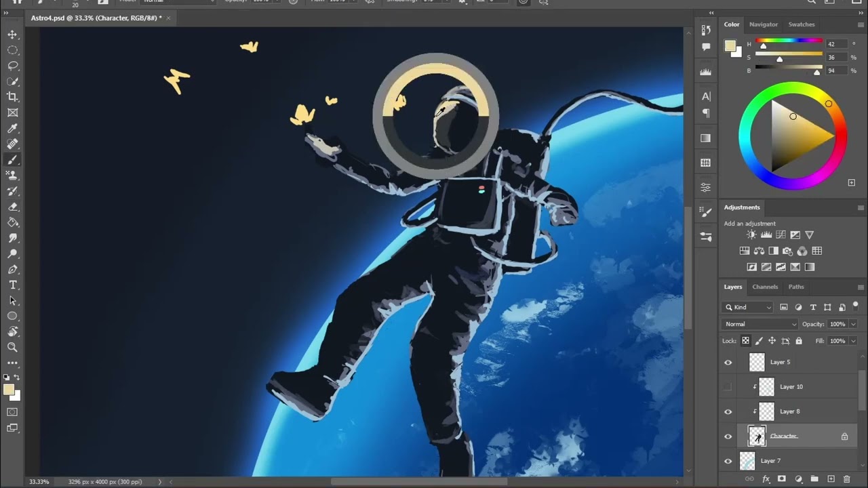Select the Paint Bucket tool
This screenshot has height=488, width=868.
click(12, 222)
